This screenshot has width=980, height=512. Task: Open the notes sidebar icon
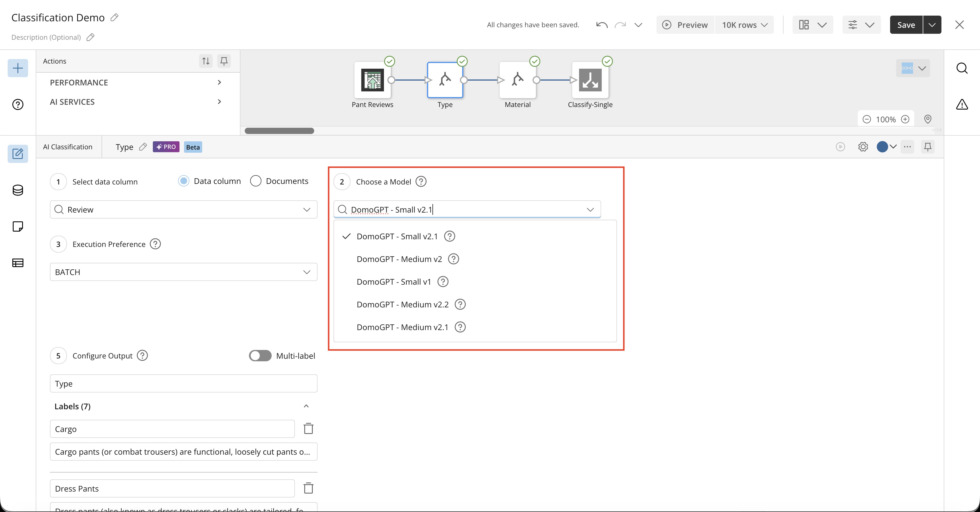18,226
